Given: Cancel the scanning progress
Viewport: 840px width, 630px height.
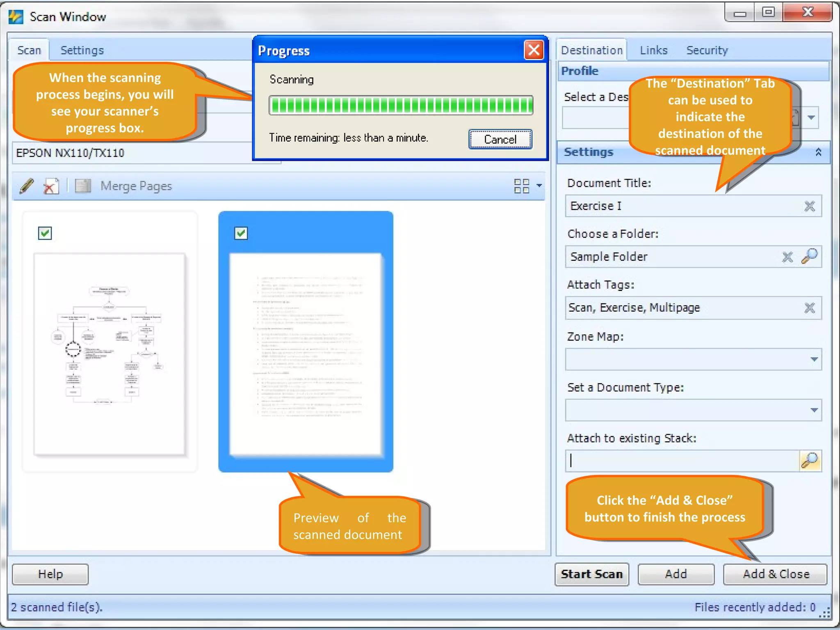Looking at the screenshot, I should [x=500, y=139].
